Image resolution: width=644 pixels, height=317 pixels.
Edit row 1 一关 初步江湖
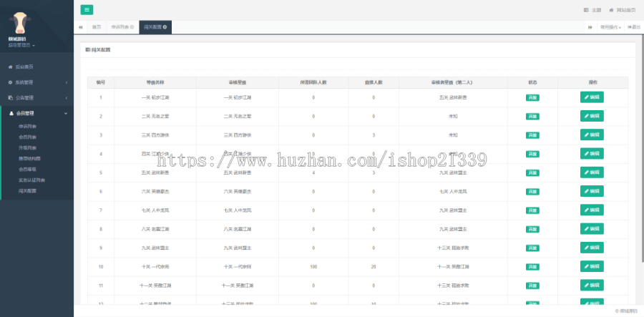(x=592, y=97)
